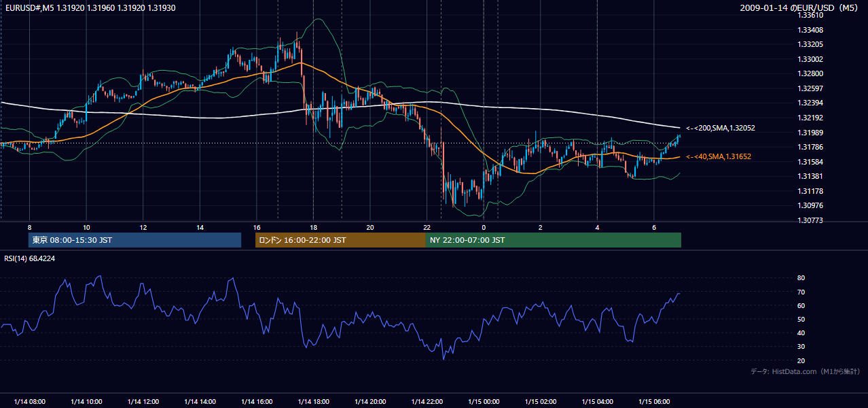The width and height of the screenshot is (868, 408).
Task: Click hour label 14 under price chart
Action: point(200,227)
